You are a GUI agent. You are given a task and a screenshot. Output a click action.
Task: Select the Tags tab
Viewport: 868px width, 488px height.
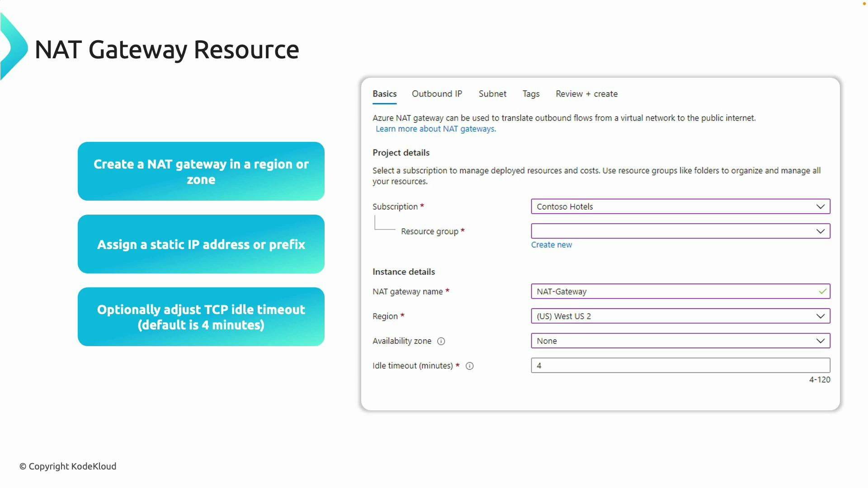pyautogui.click(x=531, y=94)
